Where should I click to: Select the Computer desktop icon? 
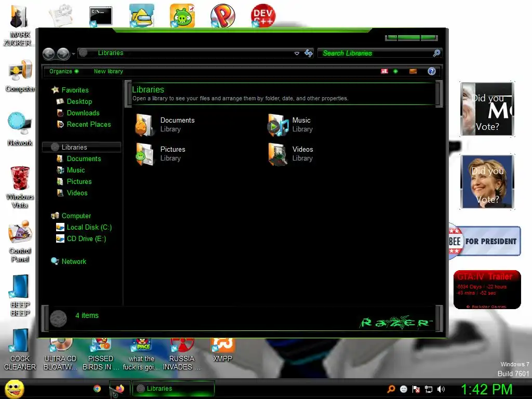point(20,75)
